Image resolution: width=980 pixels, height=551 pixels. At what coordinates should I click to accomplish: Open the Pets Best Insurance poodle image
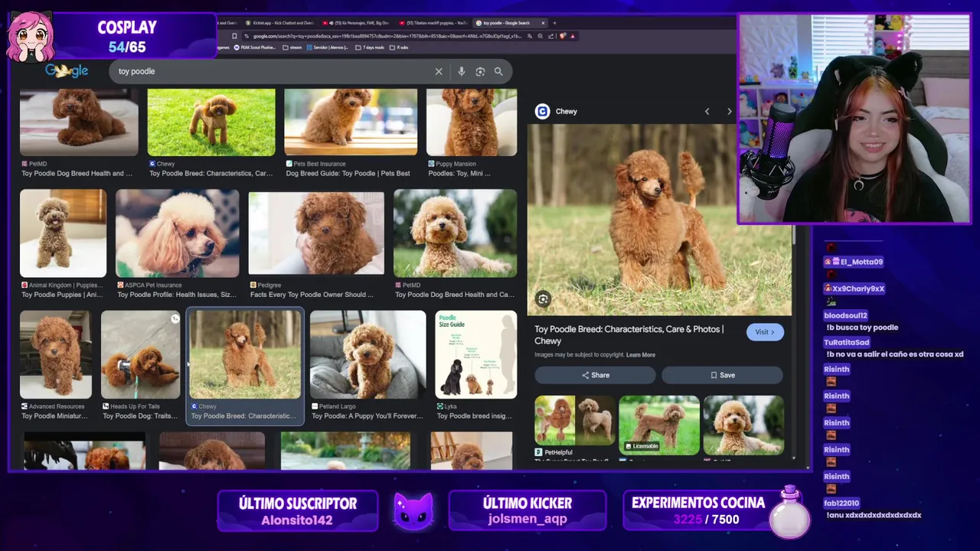(351, 122)
